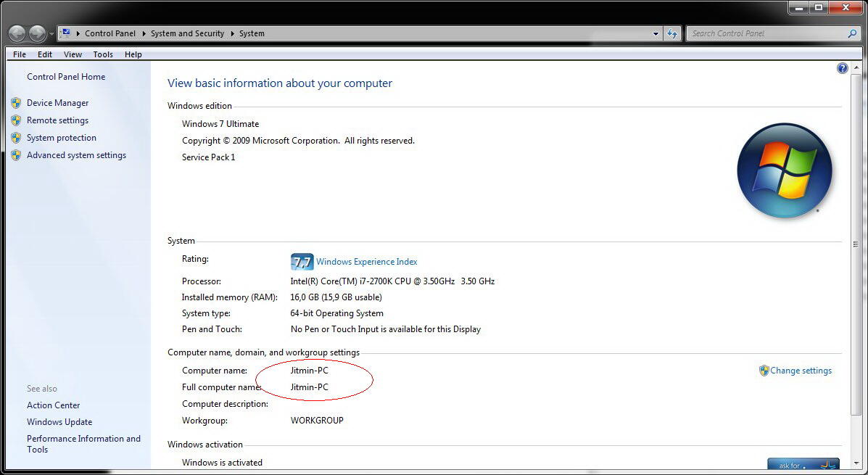Screen dimensions: 868x475
Task: Click the 'Service Pack 1' text
Action: pos(209,157)
